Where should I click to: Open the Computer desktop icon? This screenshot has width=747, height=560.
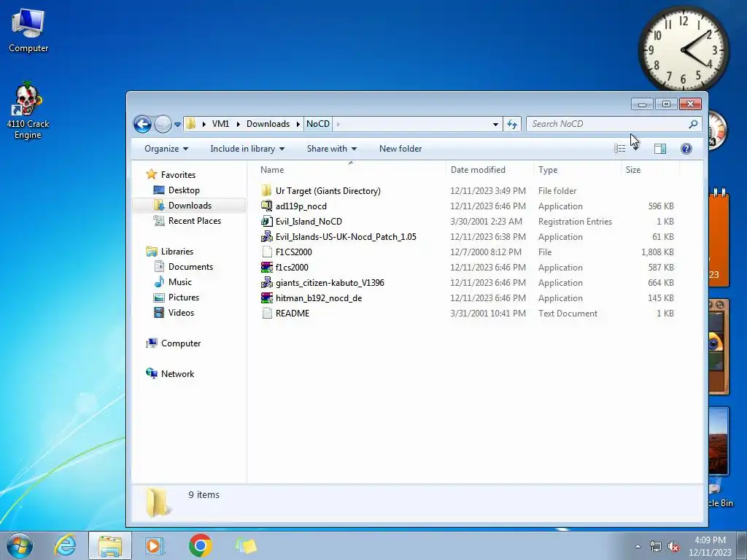[28, 31]
